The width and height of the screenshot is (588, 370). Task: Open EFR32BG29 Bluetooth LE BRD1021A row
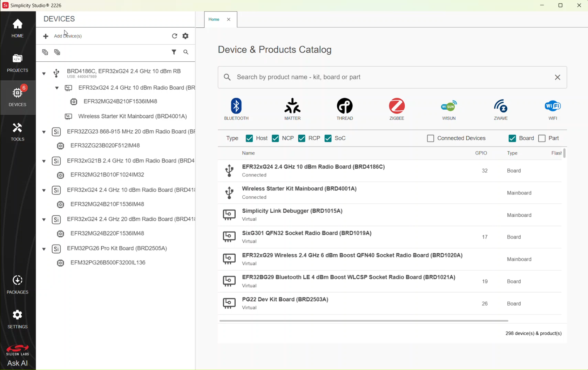click(390, 281)
